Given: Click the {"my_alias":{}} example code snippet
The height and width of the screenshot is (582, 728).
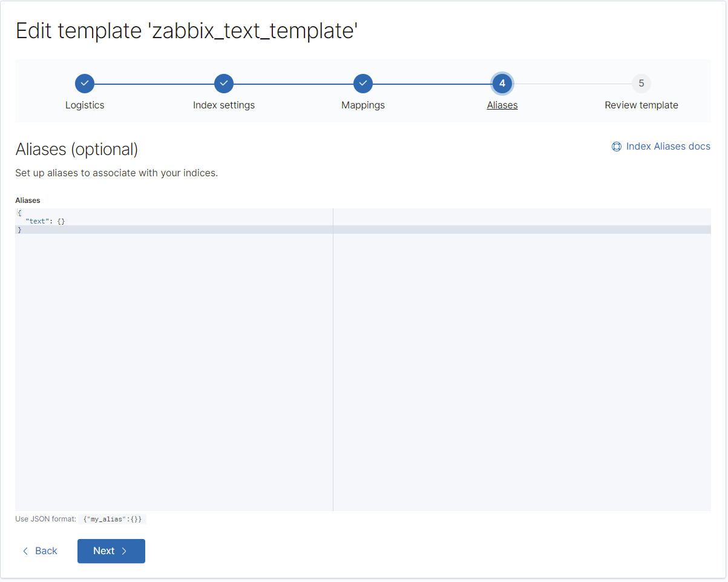Looking at the screenshot, I should tap(113, 520).
